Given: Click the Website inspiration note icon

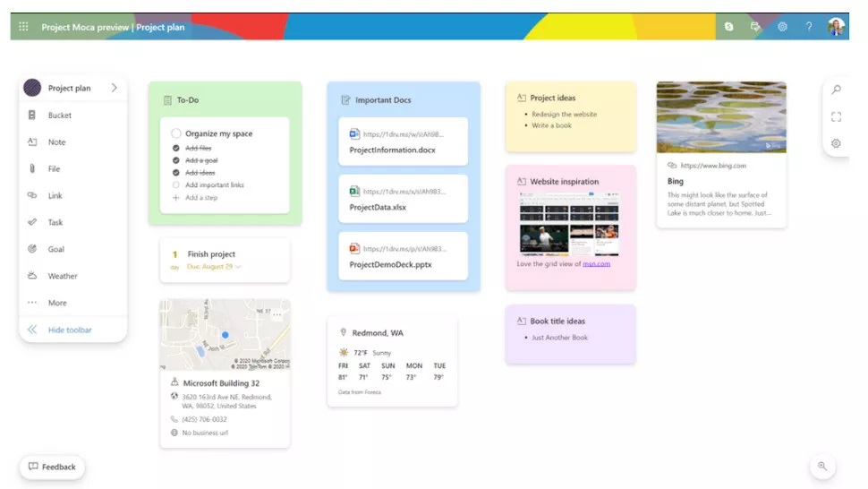Looking at the screenshot, I should [x=522, y=181].
